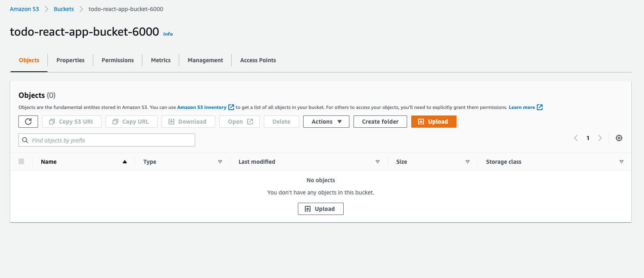Viewport: 644px width, 278px height.
Task: Go to next page of objects
Action: pyautogui.click(x=600, y=138)
